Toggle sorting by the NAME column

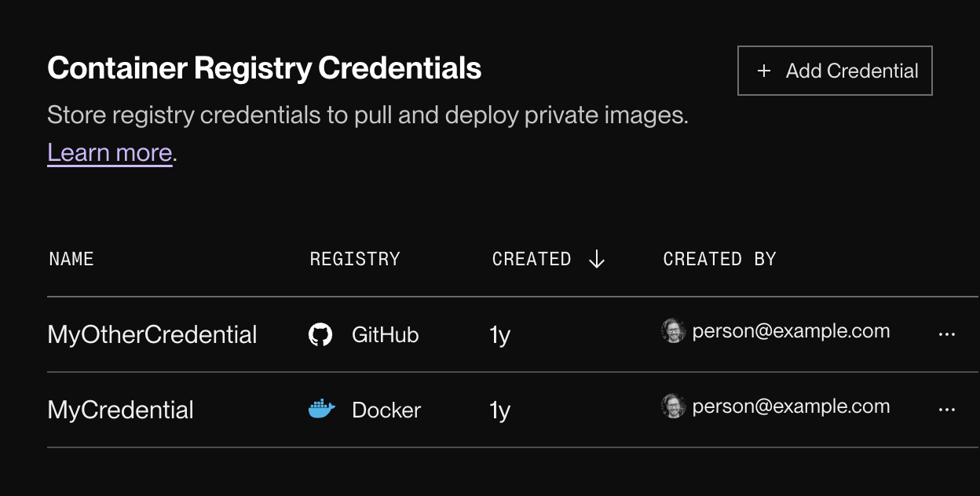point(71,258)
